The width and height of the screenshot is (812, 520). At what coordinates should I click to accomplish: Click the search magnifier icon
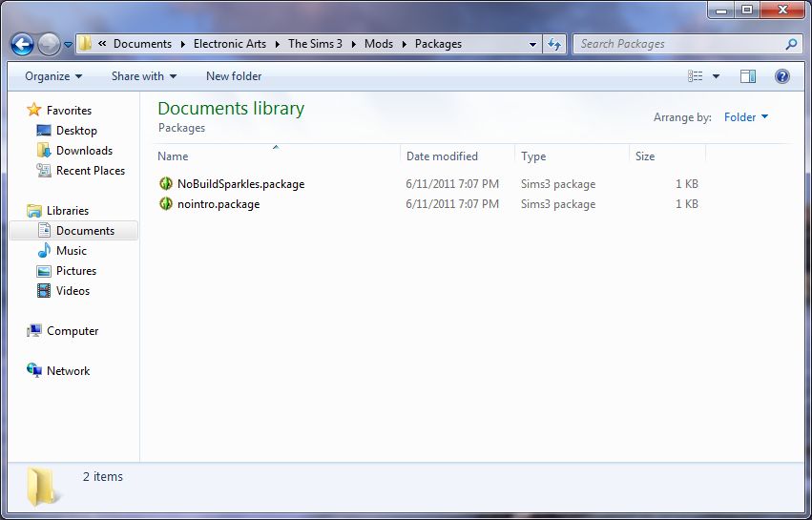(791, 44)
